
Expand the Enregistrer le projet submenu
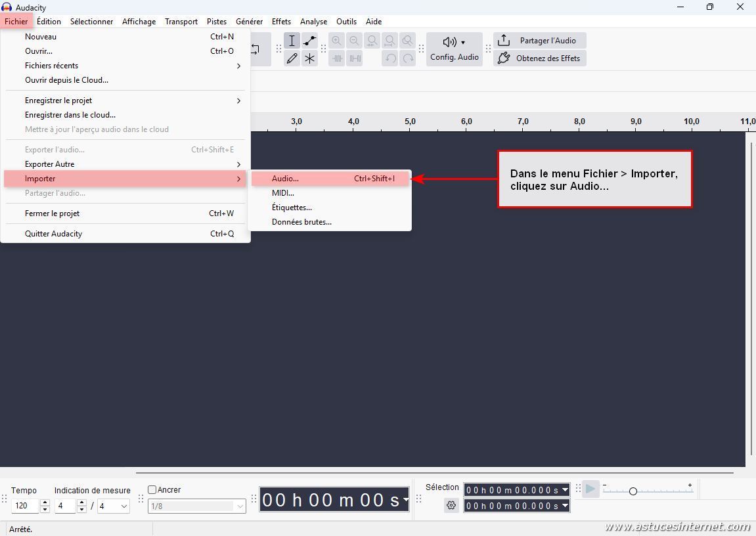131,100
